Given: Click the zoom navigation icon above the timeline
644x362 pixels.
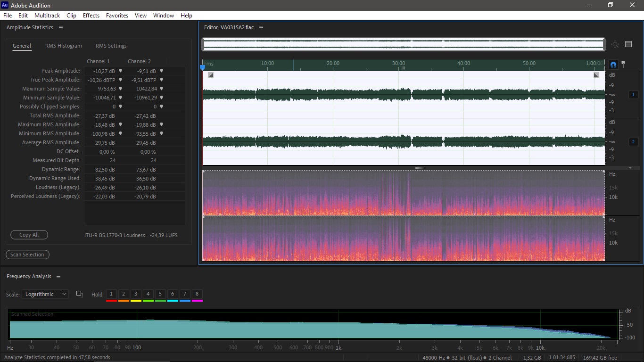Looking at the screenshot, I should (615, 44).
